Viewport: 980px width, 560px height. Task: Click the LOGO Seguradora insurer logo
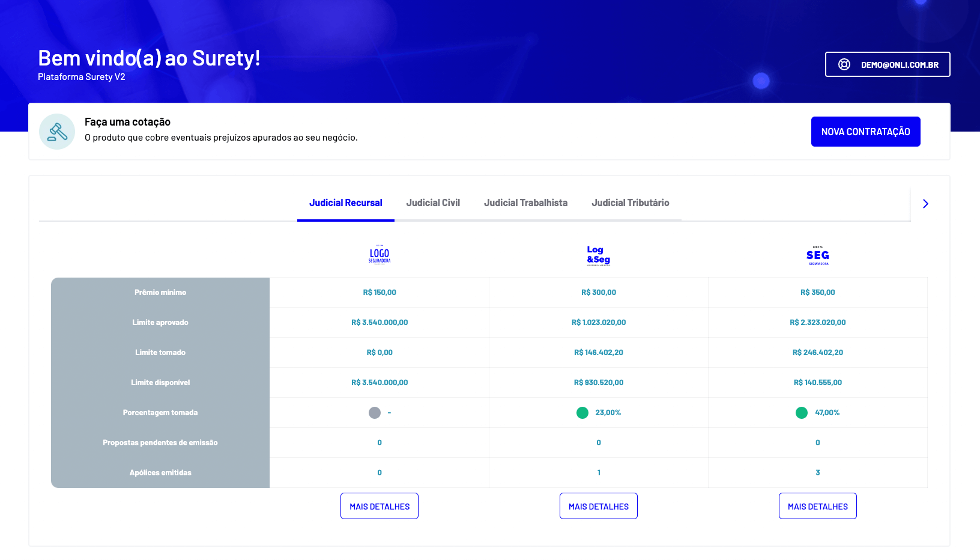[x=380, y=255]
